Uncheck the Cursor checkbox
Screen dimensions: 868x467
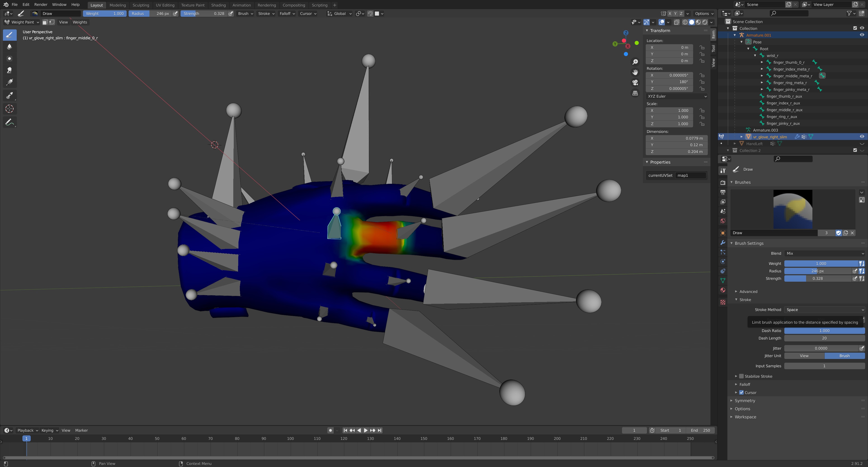741,393
